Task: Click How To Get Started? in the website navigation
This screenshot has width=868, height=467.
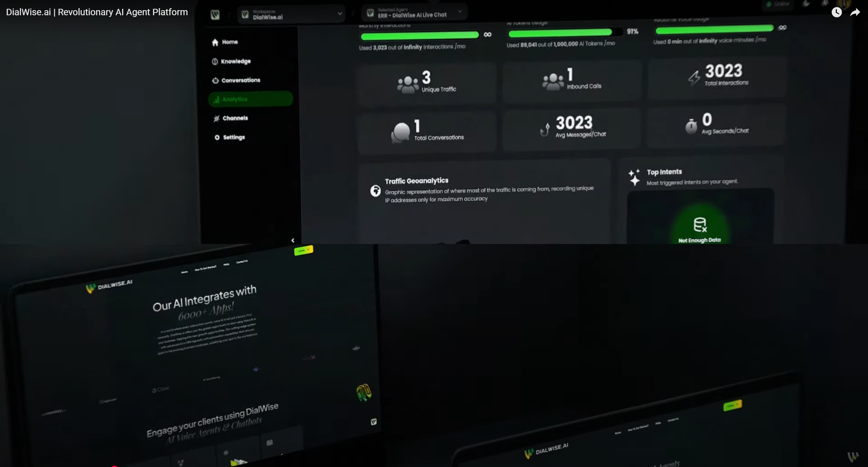Action: (205, 268)
